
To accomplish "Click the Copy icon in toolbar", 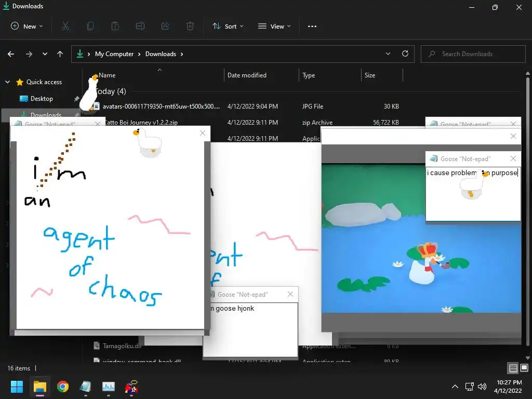I will point(90,26).
